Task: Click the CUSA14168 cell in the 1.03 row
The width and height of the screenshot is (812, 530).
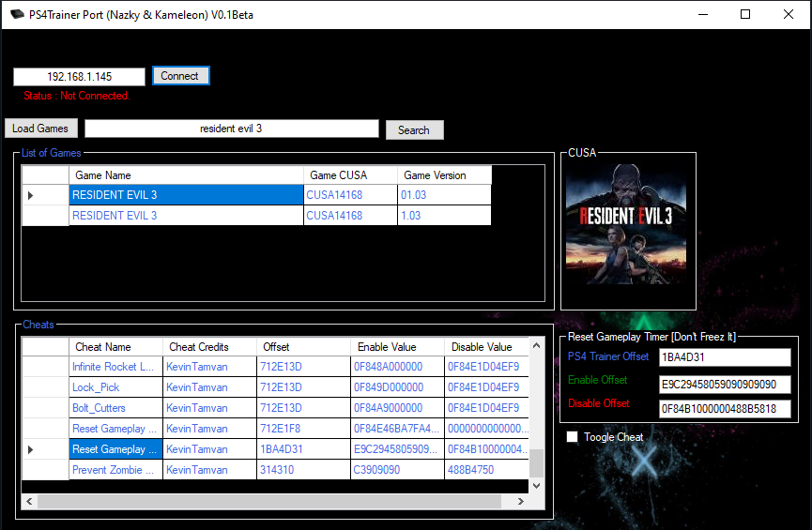Action: (350, 216)
